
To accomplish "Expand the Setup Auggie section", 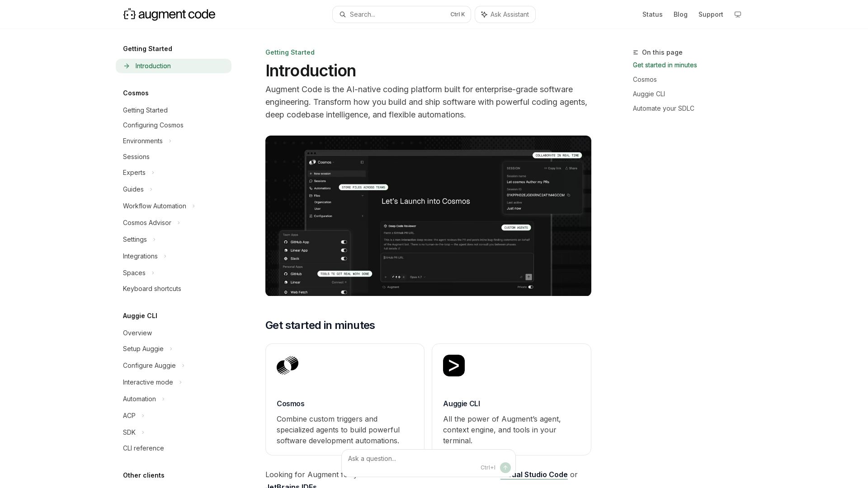I will pyautogui.click(x=171, y=349).
